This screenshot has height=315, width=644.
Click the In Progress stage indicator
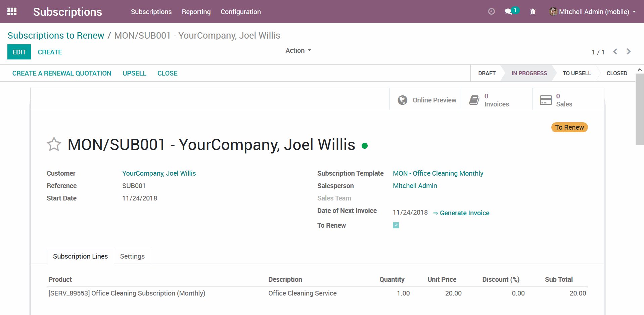tap(529, 73)
